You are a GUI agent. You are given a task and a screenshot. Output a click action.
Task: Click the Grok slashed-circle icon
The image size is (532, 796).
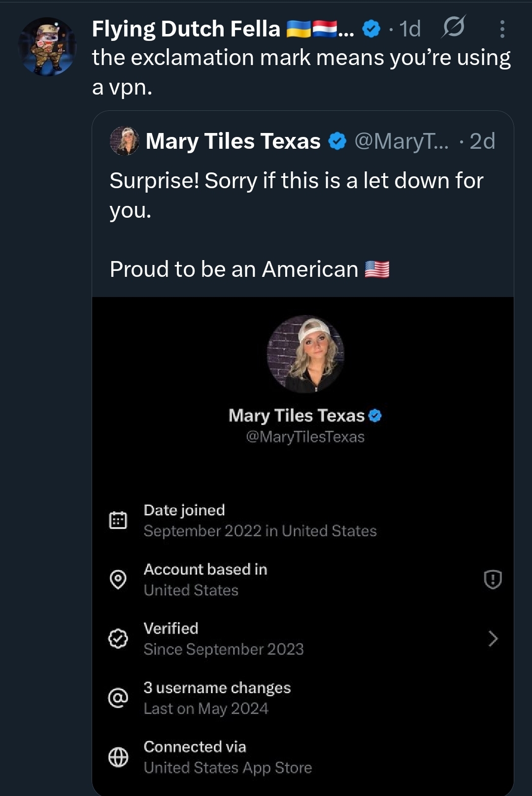453,27
